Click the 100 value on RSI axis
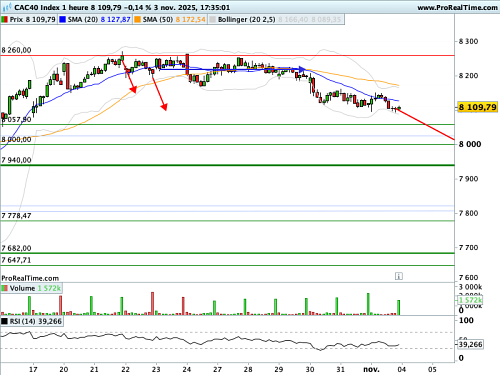500x375 pixels. (x=466, y=320)
